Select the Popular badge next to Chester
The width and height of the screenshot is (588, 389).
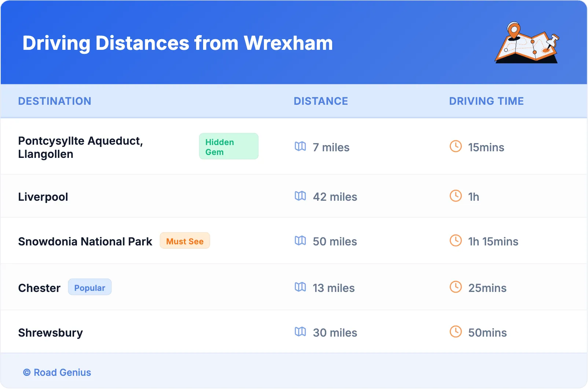pos(90,287)
